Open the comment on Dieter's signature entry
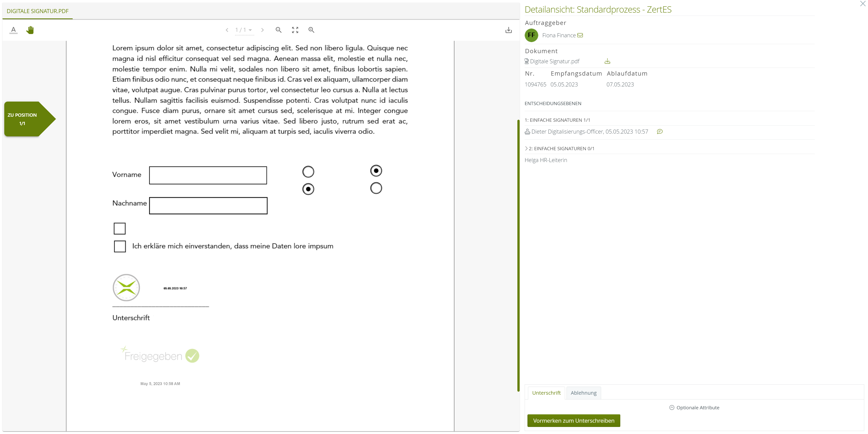This screenshot has height=434, width=868. pyautogui.click(x=660, y=132)
